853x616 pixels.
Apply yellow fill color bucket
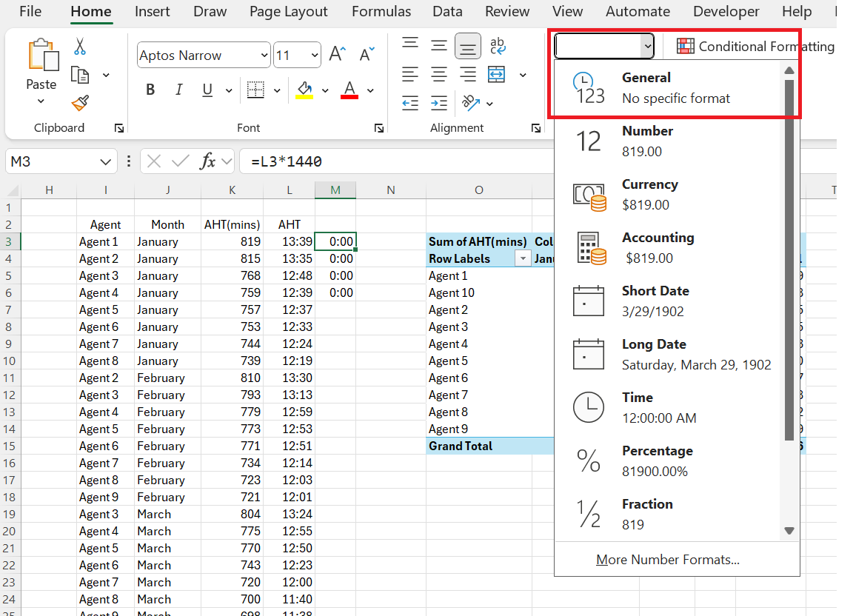click(304, 90)
